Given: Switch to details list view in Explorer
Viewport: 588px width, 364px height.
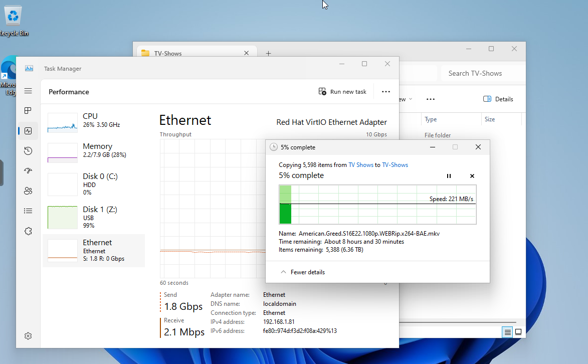Looking at the screenshot, I should pos(507,332).
